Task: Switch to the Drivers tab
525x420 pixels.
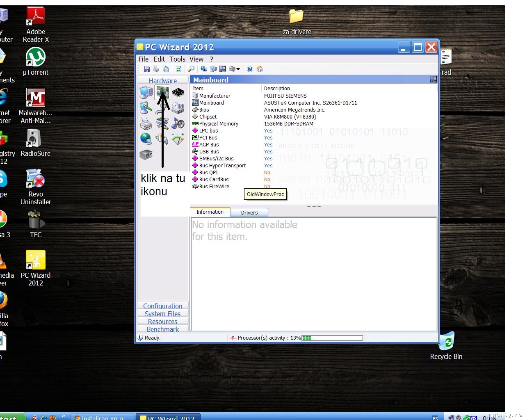Action: coord(249,212)
